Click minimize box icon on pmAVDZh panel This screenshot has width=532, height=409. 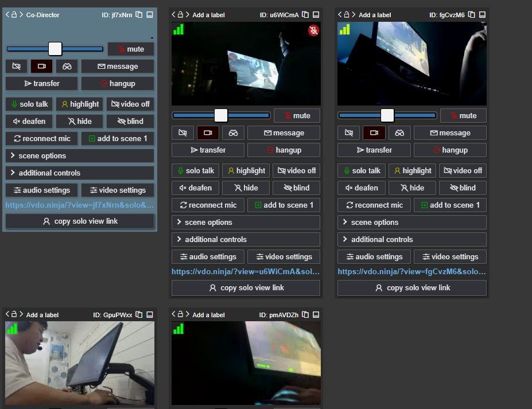point(316,314)
